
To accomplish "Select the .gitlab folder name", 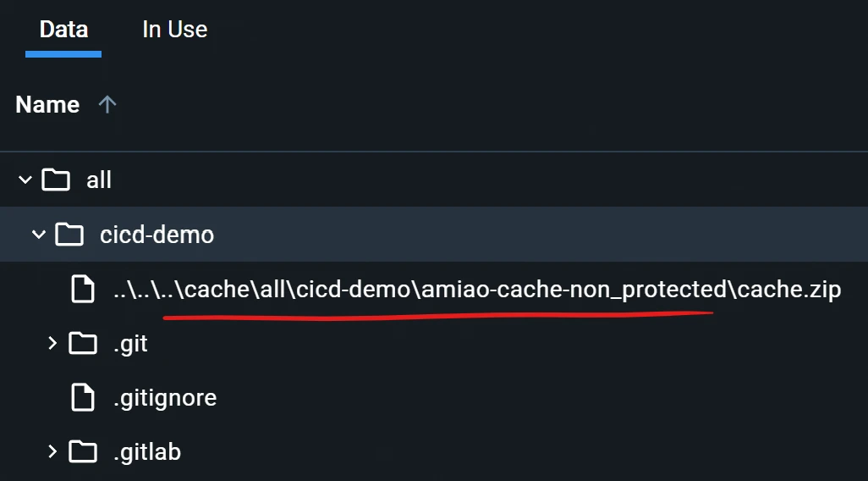I will pos(147,452).
